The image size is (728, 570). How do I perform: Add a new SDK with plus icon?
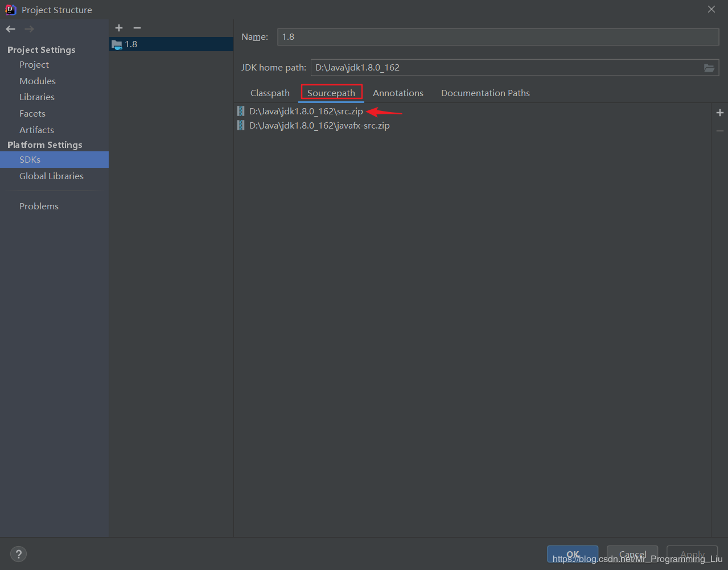pyautogui.click(x=119, y=28)
